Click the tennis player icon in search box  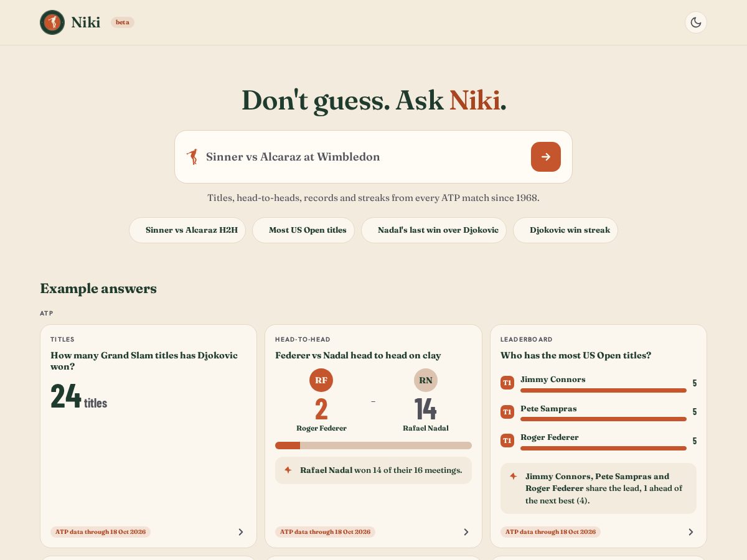(192, 157)
